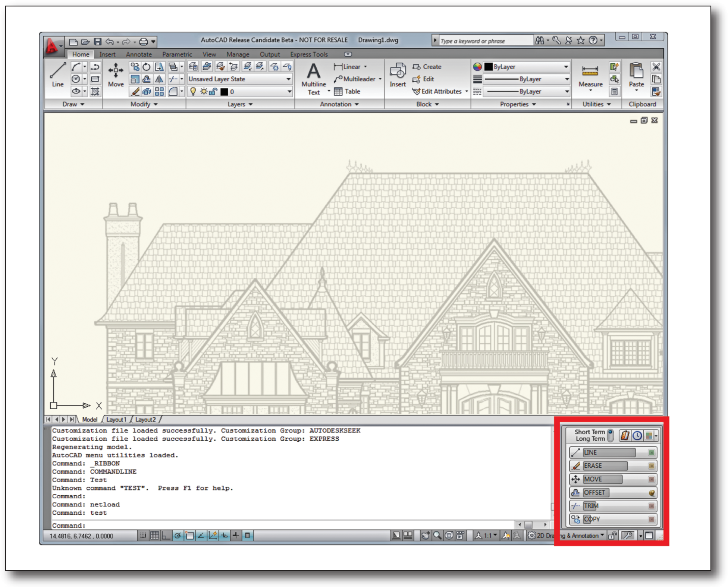This screenshot has width=728, height=587.
Task: Choose the Array tool
Action: click(x=159, y=91)
